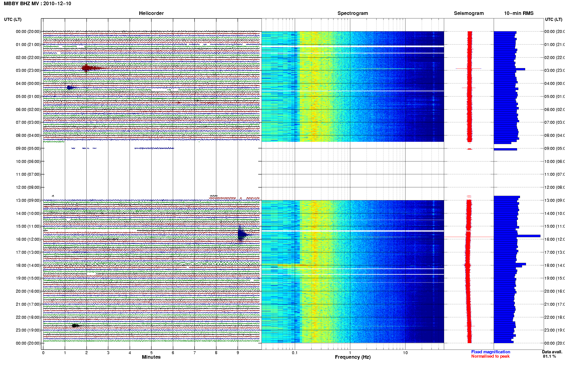Click the "21:00 (17:00)" label on the left time axis

click(x=28, y=304)
